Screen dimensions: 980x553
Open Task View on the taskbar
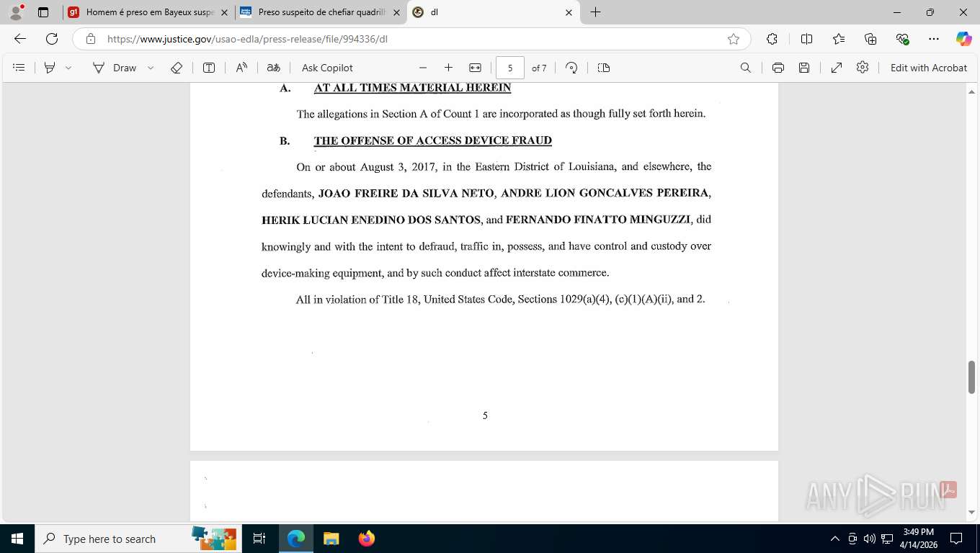[x=259, y=539]
